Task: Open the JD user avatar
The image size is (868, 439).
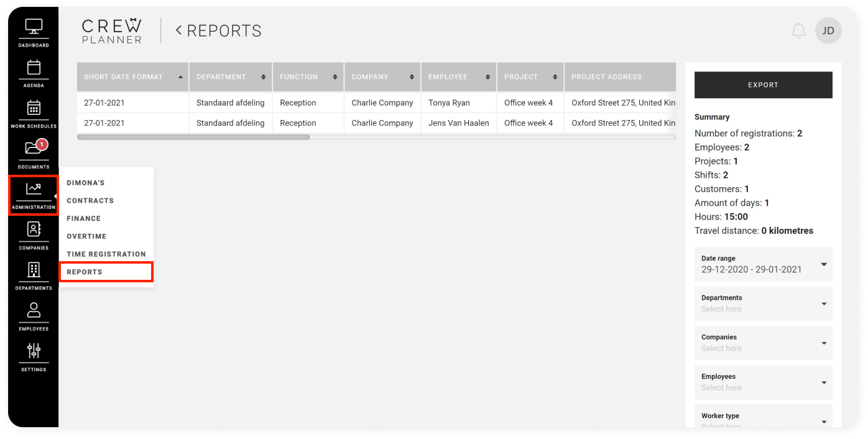Action: (x=828, y=30)
